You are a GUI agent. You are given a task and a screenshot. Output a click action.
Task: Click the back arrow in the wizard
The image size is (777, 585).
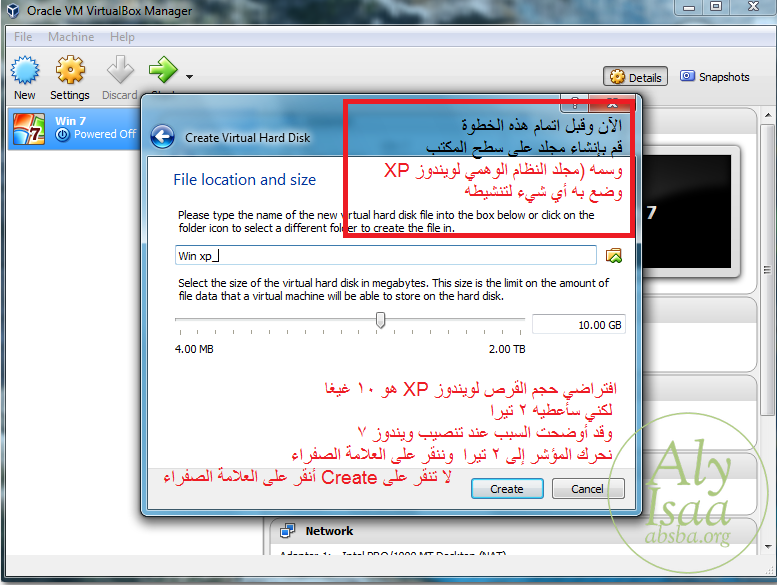point(163,138)
